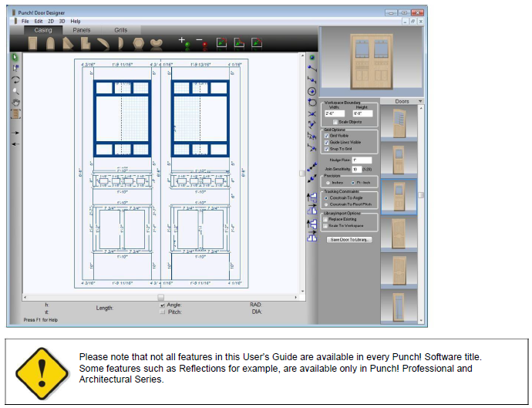This screenshot has height=408, width=532.
Task: Choose Constrain To Angle
Action: coord(326,198)
